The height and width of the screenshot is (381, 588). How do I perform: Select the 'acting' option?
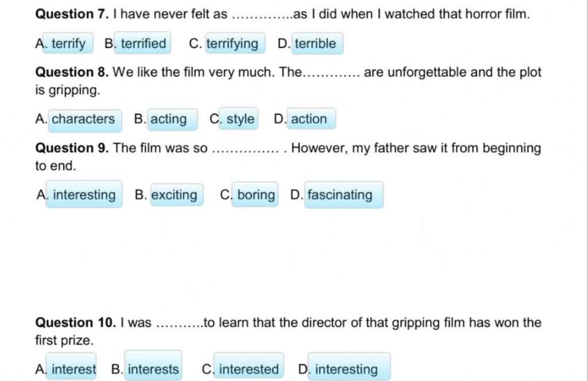[172, 120]
